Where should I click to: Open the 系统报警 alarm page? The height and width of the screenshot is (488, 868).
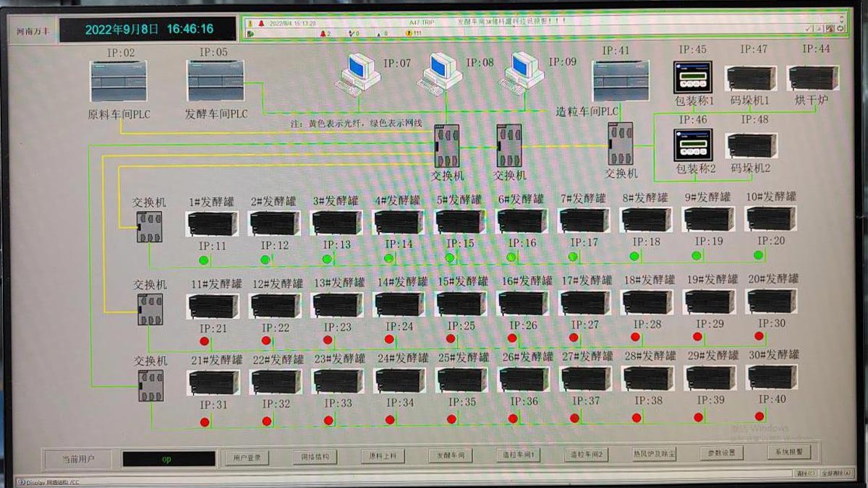[789, 452]
